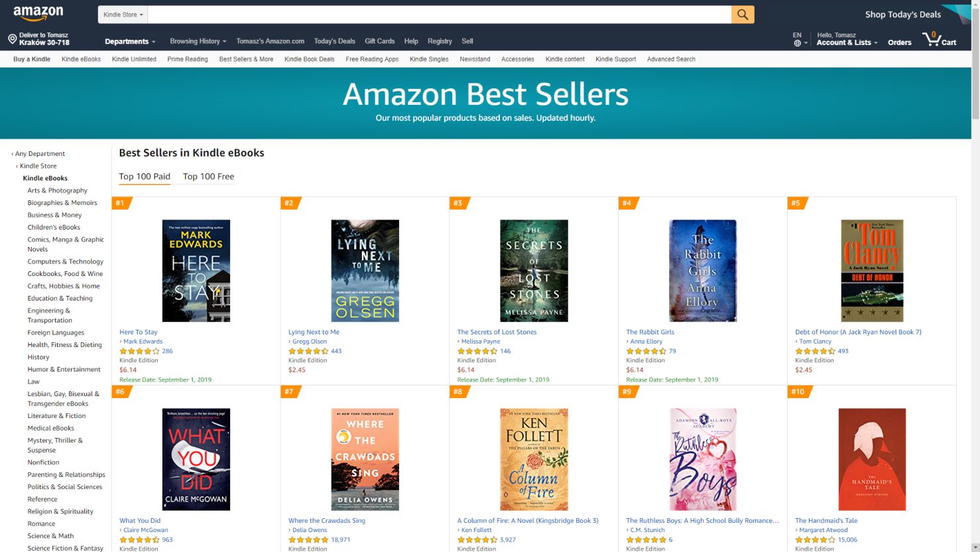Click the language globe icon
This screenshot has width=980, height=552.
[798, 43]
